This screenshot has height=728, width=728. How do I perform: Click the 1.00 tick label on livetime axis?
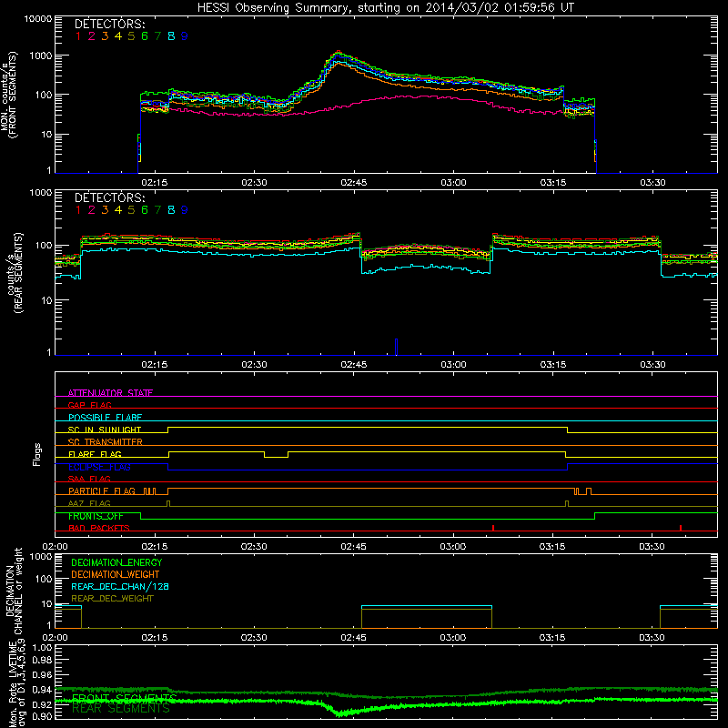42,648
